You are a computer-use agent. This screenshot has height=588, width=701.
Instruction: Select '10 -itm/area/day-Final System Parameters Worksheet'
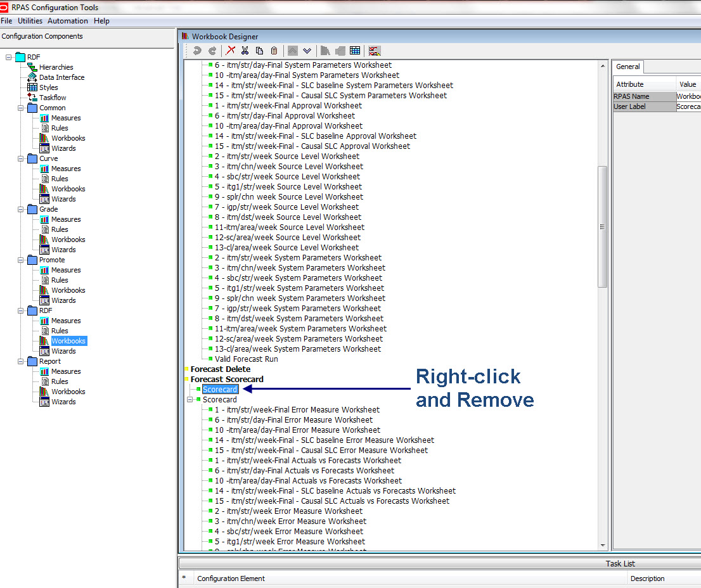click(x=307, y=75)
